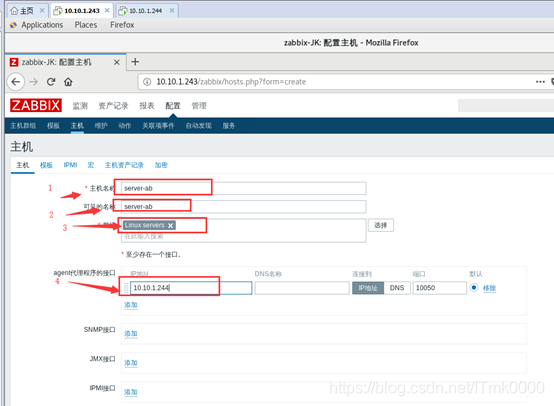The image size is (554, 406).
Task: Go to 主机群组 submenu
Action: click(23, 126)
